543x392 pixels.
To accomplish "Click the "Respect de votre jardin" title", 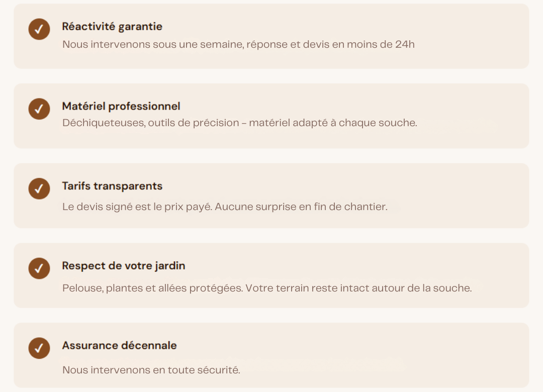I will point(124,266).
